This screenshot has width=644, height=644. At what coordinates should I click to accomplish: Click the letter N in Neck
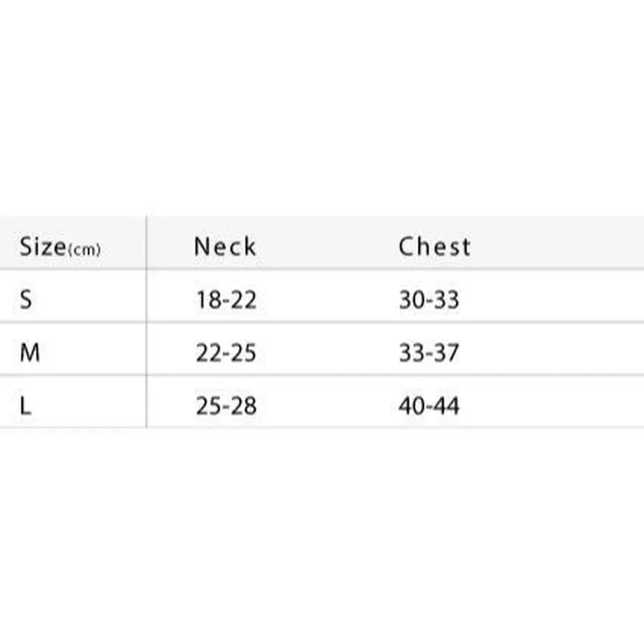tap(202, 247)
